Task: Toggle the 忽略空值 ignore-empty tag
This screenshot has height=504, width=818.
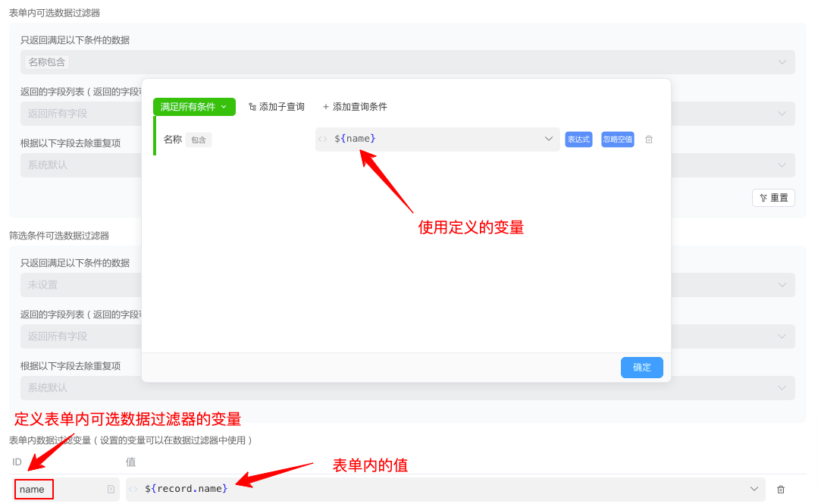Action: [x=617, y=139]
